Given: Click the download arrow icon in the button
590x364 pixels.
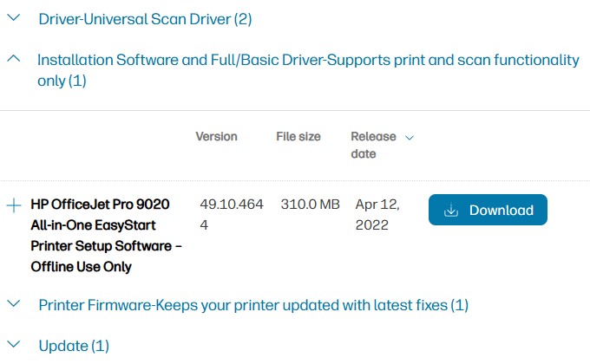Looking at the screenshot, I should [x=450, y=211].
